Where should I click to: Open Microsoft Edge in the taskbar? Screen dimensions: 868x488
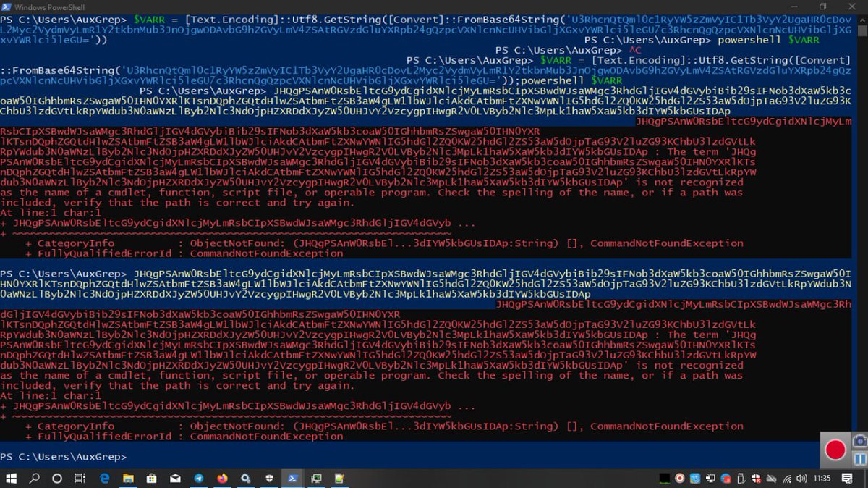coord(105,479)
